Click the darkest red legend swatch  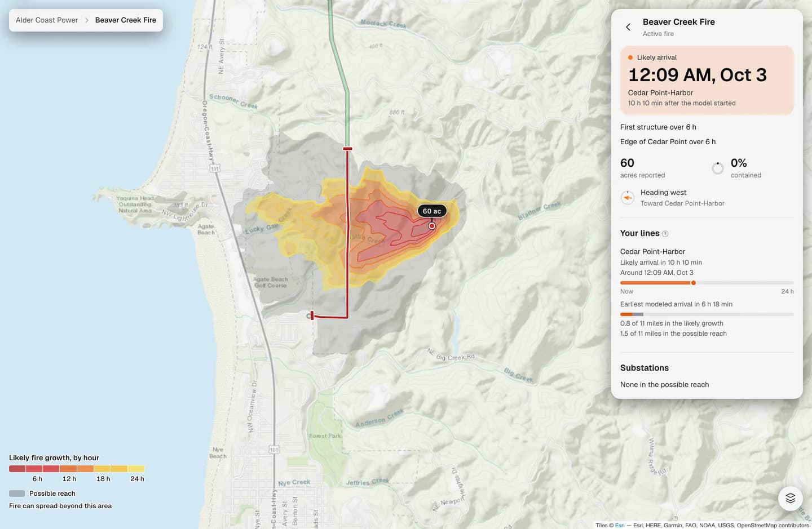(x=17, y=469)
